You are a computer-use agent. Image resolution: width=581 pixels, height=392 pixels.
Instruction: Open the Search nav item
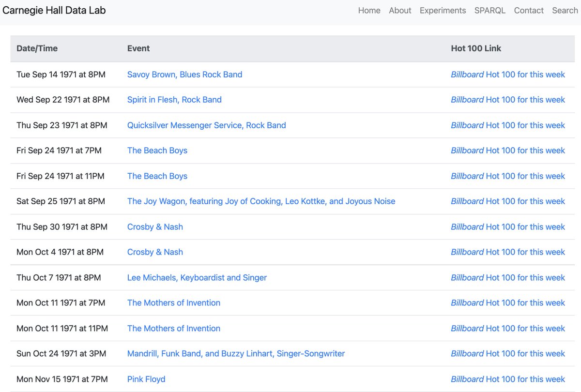(565, 11)
